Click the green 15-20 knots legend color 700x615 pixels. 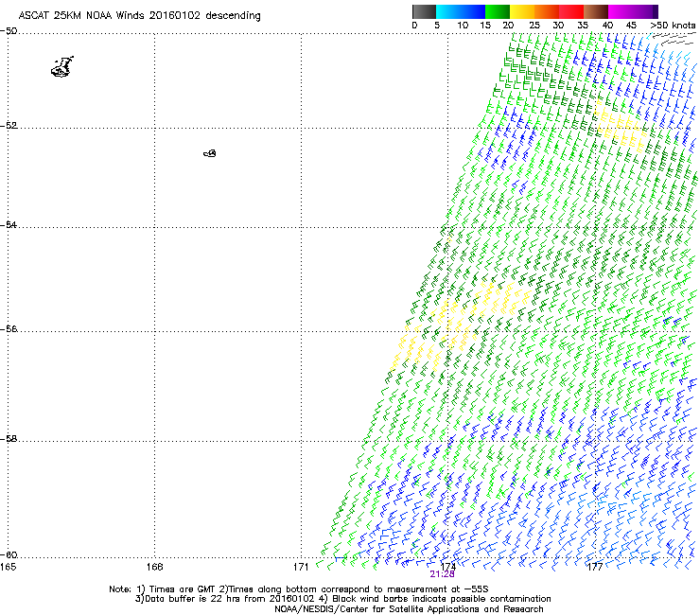(x=498, y=11)
